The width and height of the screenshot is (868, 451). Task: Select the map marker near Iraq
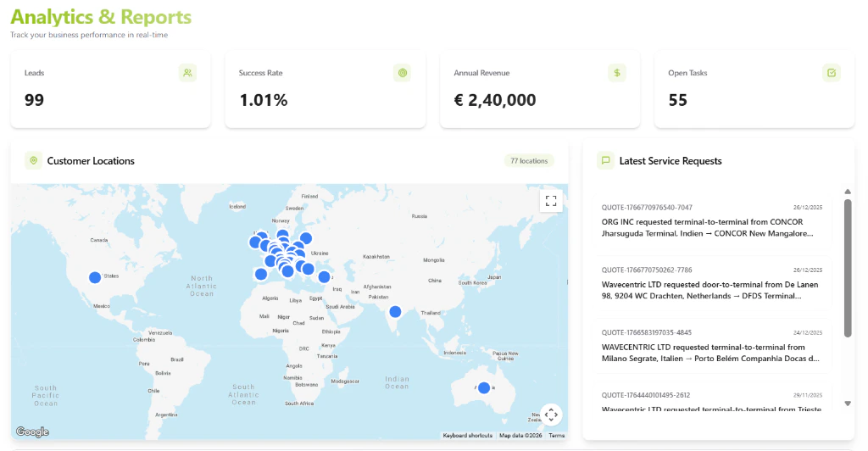pos(324,276)
